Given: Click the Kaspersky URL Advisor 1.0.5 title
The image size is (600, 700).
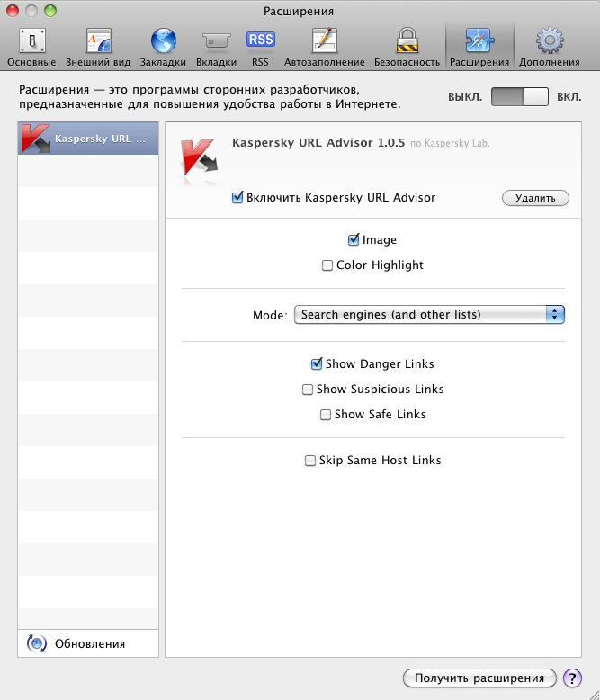Looking at the screenshot, I should pos(318,143).
